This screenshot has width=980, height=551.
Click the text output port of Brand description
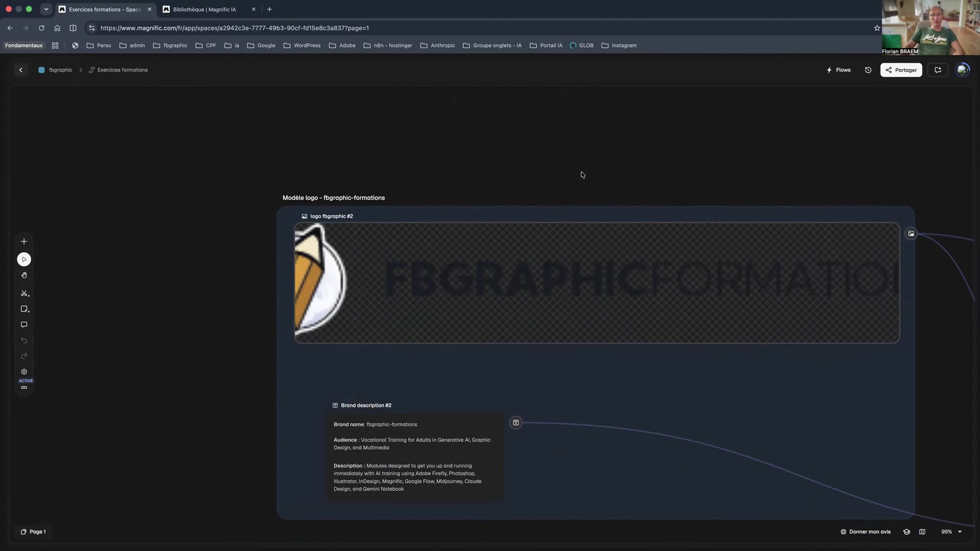point(516,423)
